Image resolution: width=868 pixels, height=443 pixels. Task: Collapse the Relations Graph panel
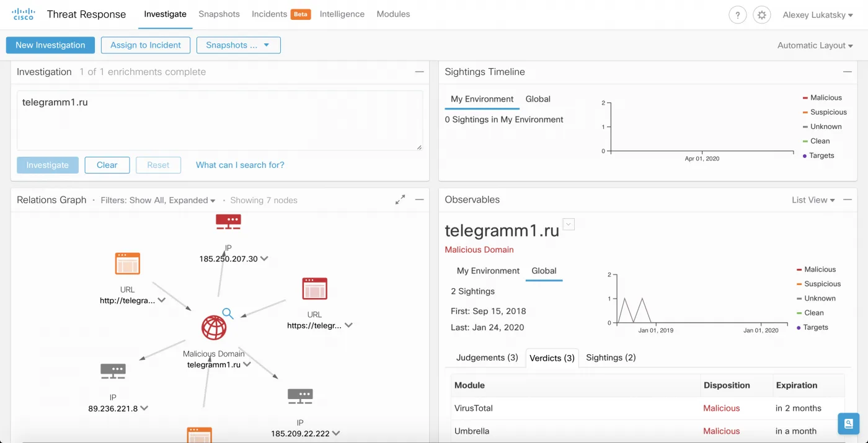[x=420, y=200]
